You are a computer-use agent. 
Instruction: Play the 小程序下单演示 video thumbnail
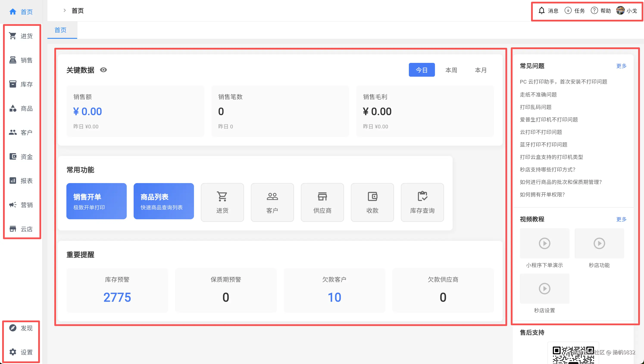coord(544,243)
